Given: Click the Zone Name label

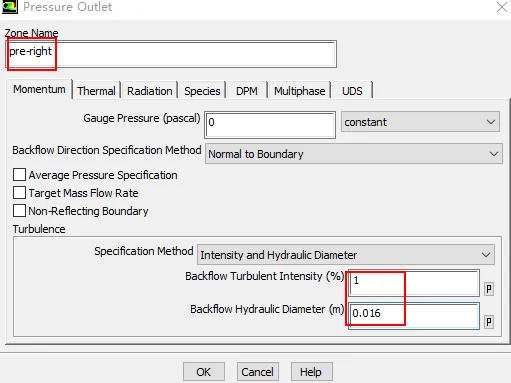Looking at the screenshot, I should click(31, 33).
